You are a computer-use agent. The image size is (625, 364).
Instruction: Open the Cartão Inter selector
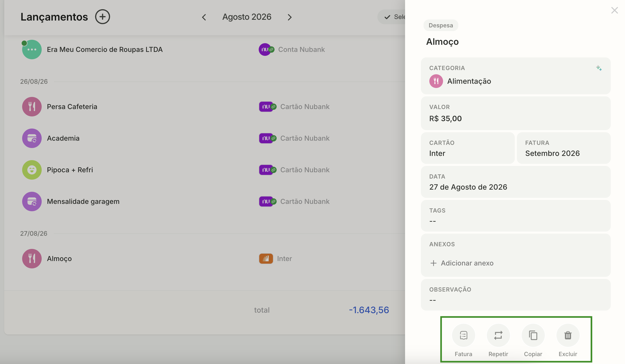pos(468,148)
